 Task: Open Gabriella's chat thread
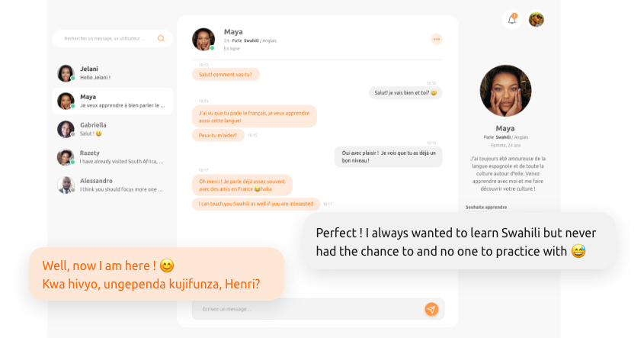click(113, 129)
